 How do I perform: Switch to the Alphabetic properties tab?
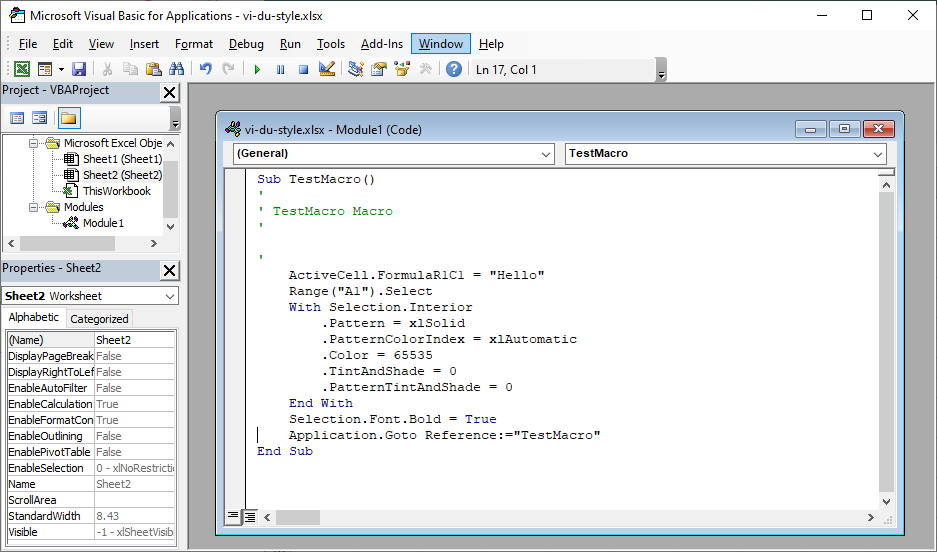coord(33,317)
